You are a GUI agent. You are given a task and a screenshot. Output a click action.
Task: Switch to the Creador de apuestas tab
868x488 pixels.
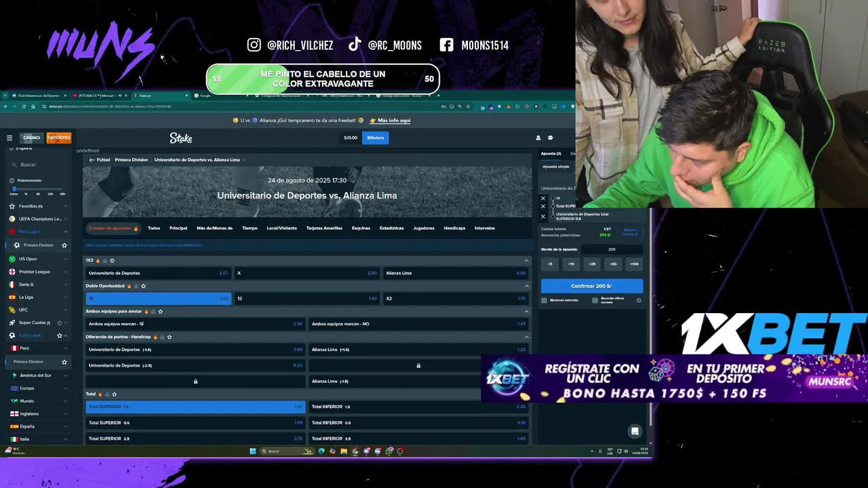(113, 228)
